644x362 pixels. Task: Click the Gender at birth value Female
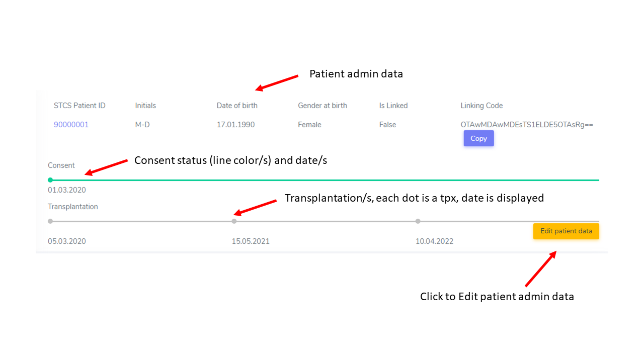[x=309, y=125]
